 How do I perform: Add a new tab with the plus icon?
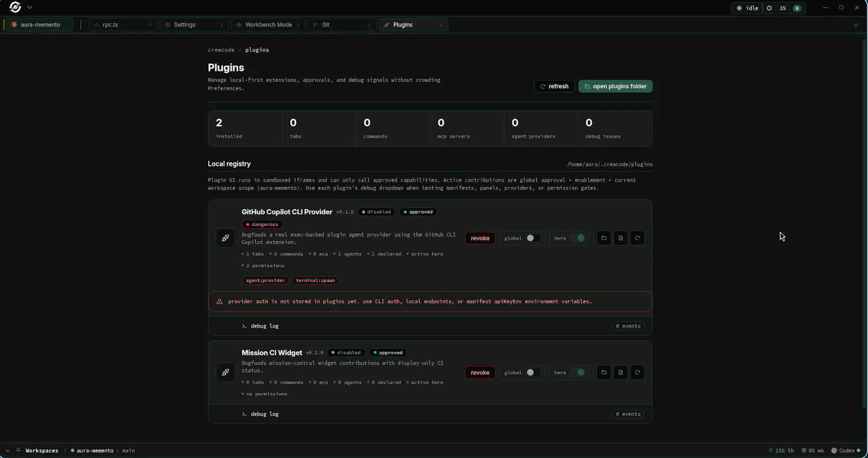856,25
